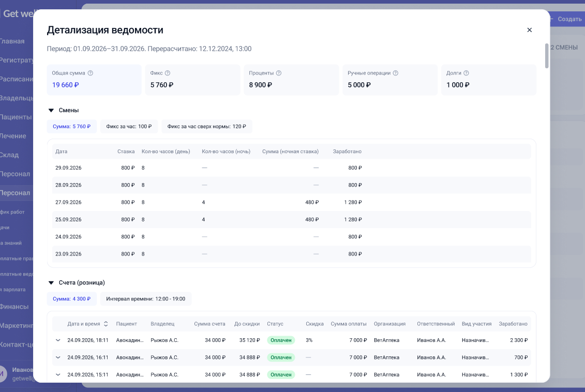Screen dimensions: 585x392
Task: Click the Get well logo text
Action: pos(18,14)
